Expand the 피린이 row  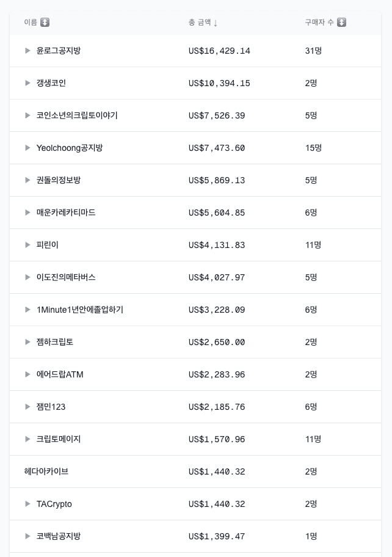click(x=27, y=245)
